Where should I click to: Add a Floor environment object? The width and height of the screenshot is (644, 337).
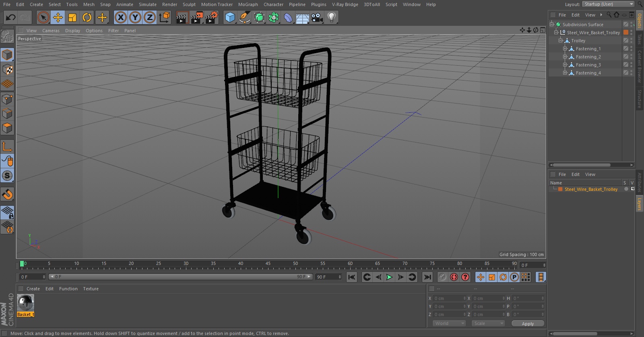coord(303,17)
